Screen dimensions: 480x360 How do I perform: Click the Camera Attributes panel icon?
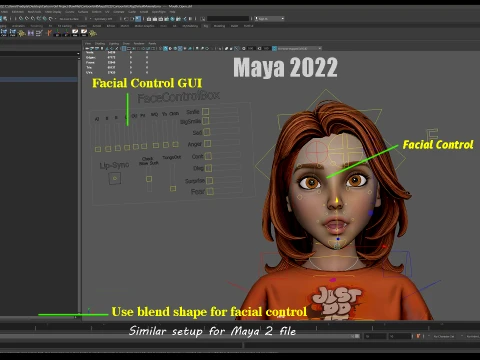tap(97, 48)
